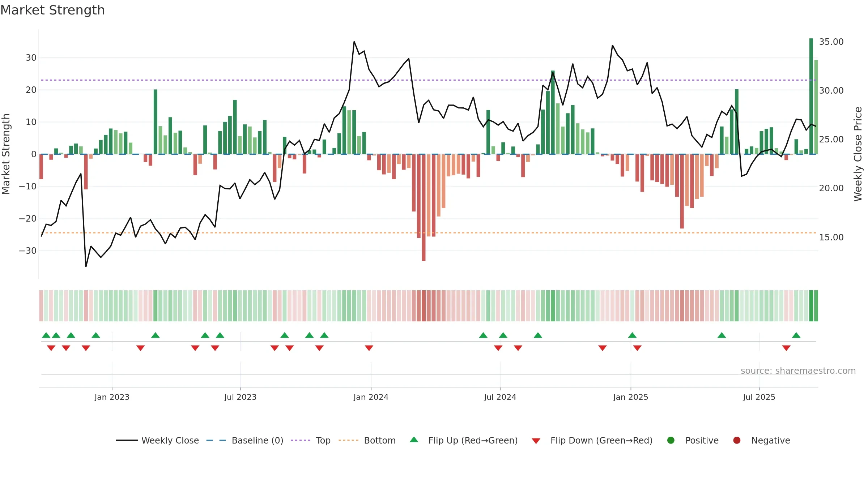Click the flip-up marker just right of Jan 2025

632,335
